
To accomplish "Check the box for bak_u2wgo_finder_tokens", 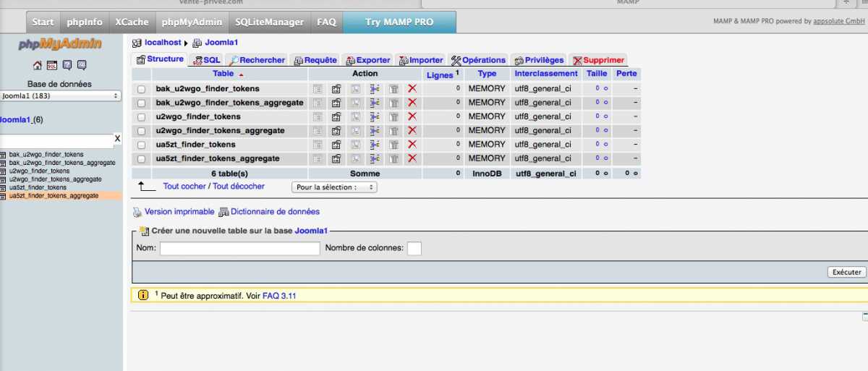I will (x=142, y=89).
